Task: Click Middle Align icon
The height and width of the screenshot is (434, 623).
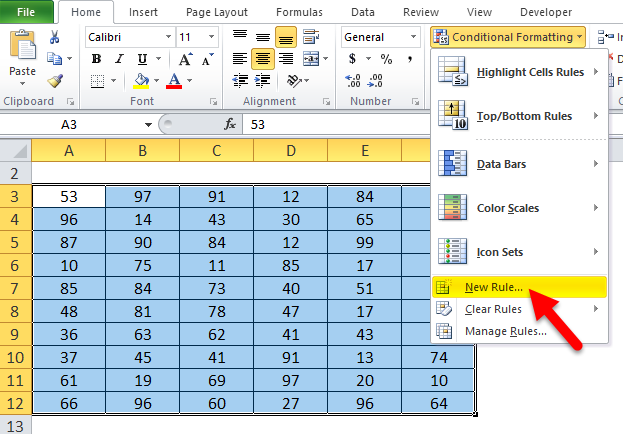Action: [263, 37]
